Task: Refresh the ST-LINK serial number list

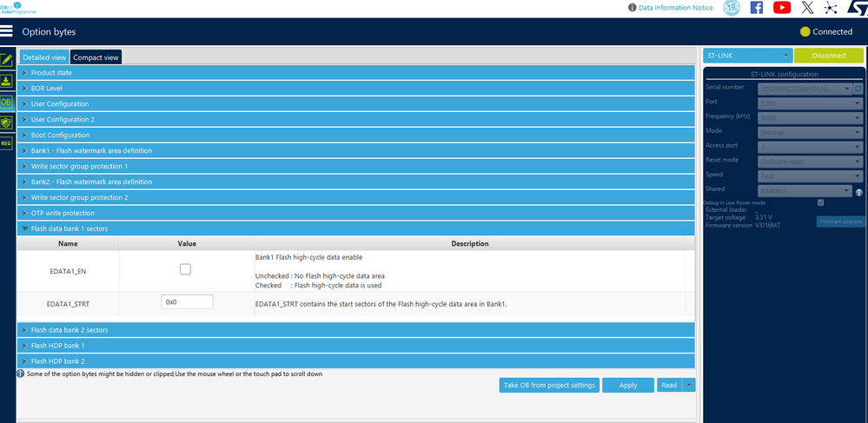Action: pos(858,88)
